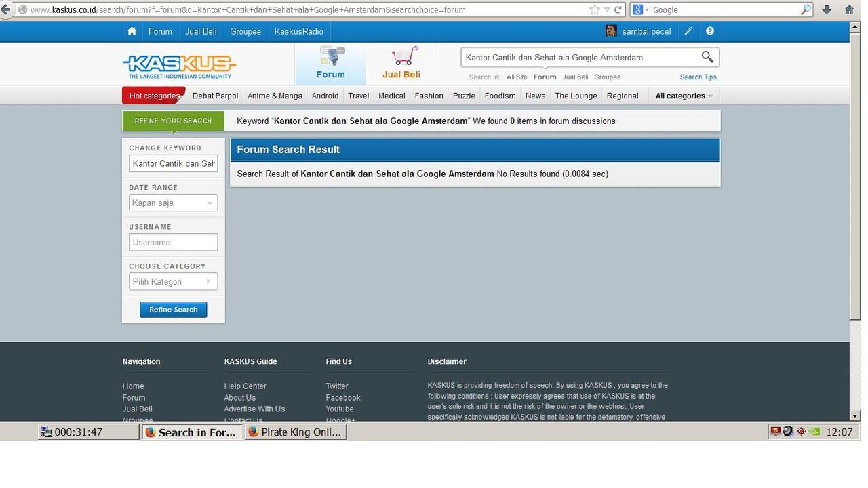Screen dimensions: 868x488
Task: Bookmark page with the star icon
Action: click(x=595, y=9)
